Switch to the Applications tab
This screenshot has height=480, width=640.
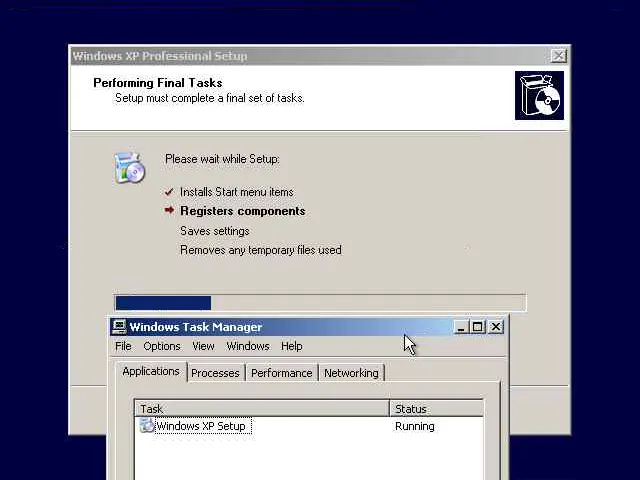tap(151, 371)
